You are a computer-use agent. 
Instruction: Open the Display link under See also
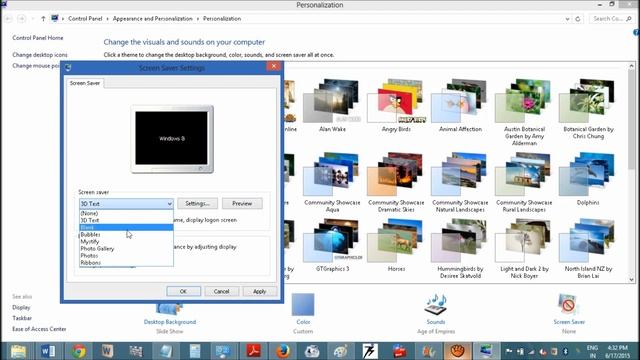tap(21, 307)
